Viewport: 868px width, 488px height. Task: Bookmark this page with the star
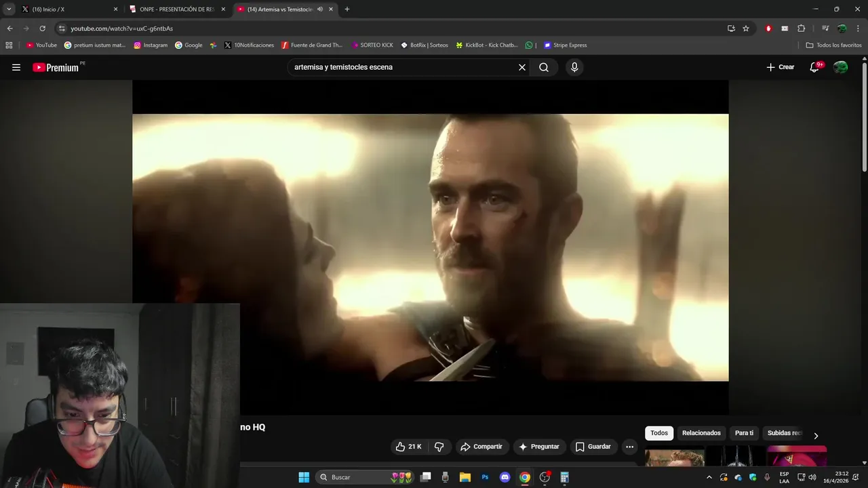[746, 28]
